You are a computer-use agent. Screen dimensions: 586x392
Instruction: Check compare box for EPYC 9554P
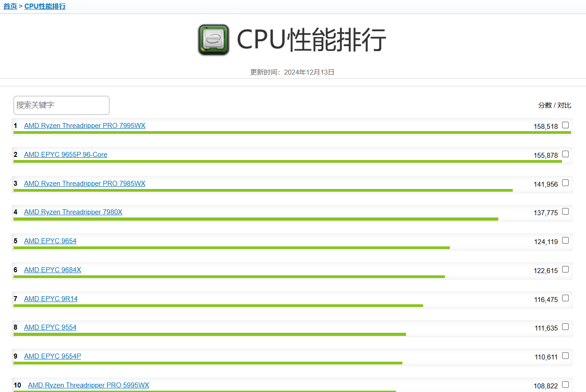click(x=566, y=356)
